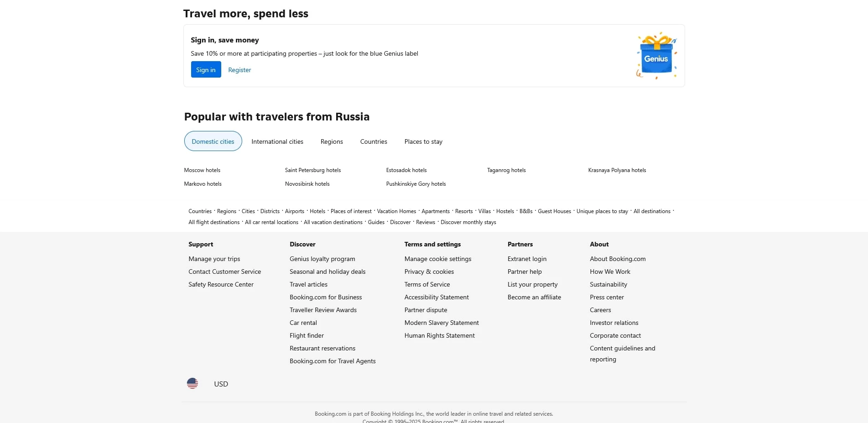Open Moscow hotels link
This screenshot has width=868, height=423.
point(202,170)
